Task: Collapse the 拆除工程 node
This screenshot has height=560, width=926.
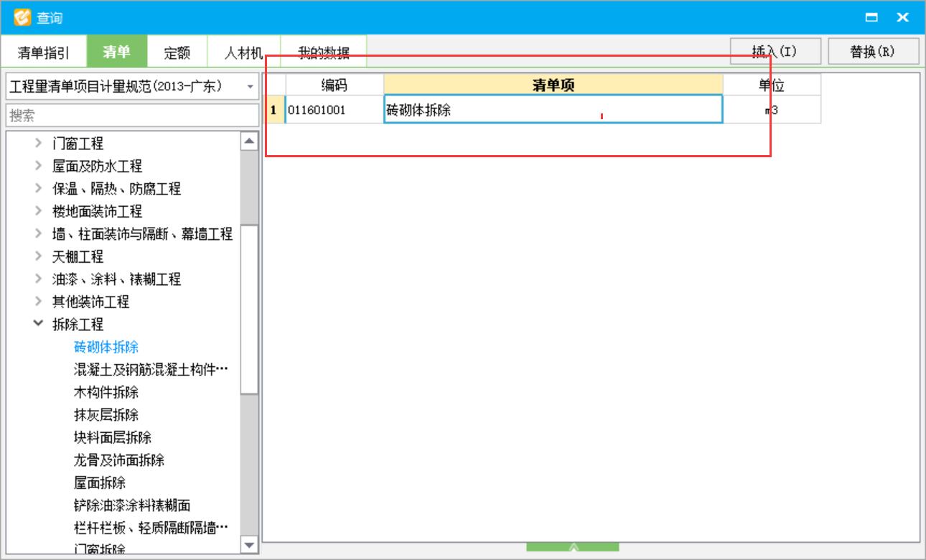Action: 38,325
